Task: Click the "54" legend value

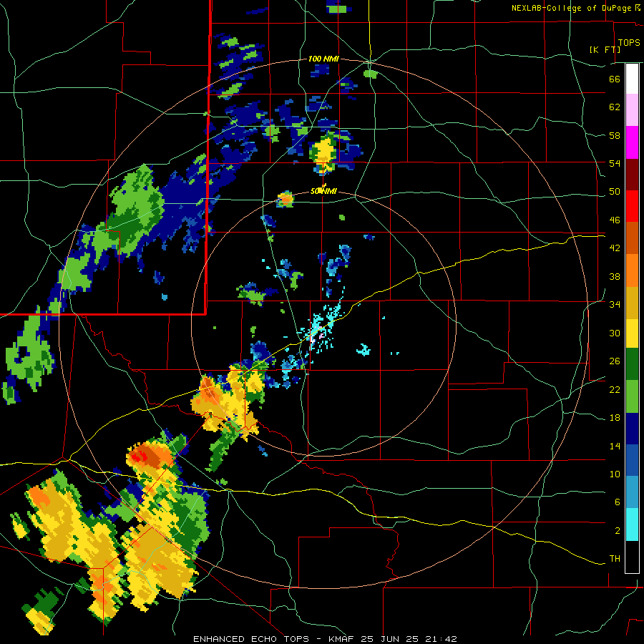Action: 615,163
